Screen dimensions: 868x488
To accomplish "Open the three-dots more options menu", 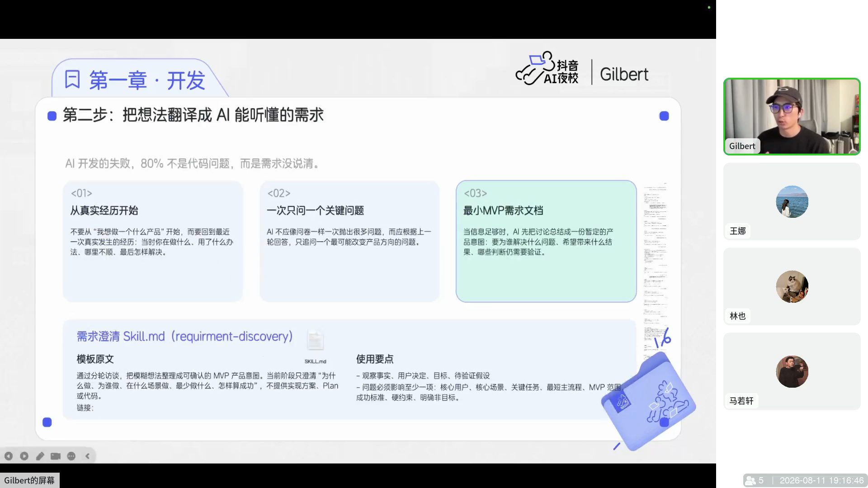I will coord(71,456).
